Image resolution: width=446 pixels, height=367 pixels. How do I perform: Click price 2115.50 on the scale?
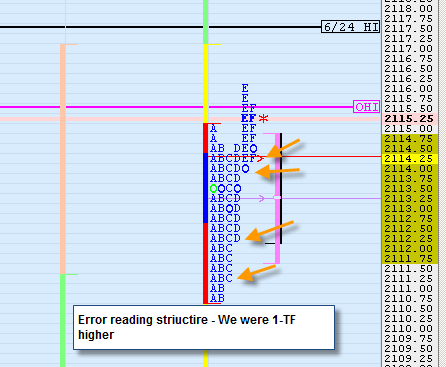pyautogui.click(x=409, y=109)
